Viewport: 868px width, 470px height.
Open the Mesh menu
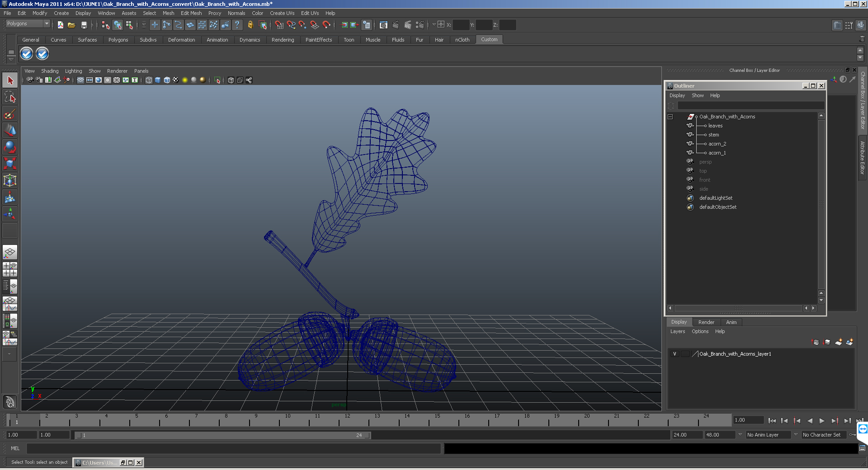click(168, 13)
